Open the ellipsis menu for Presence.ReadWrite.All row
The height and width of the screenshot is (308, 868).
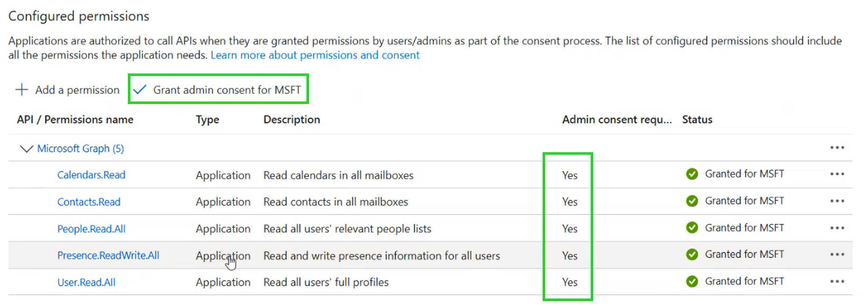pyautogui.click(x=837, y=255)
